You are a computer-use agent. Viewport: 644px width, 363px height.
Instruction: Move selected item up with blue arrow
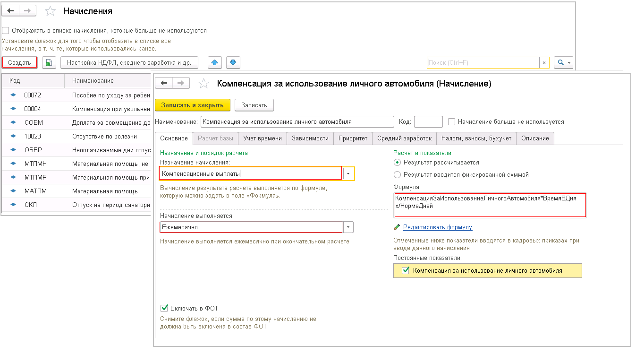tap(215, 62)
